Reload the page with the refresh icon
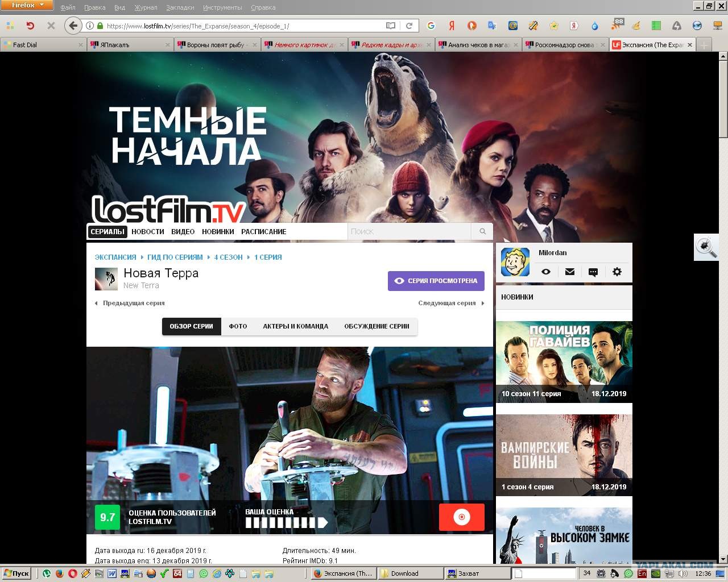Viewport: 728px width, 582px height. pyautogui.click(x=409, y=26)
